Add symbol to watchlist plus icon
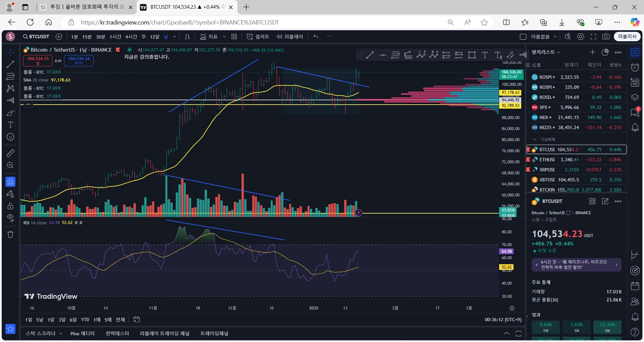The width and height of the screenshot is (644, 342). click(x=592, y=52)
